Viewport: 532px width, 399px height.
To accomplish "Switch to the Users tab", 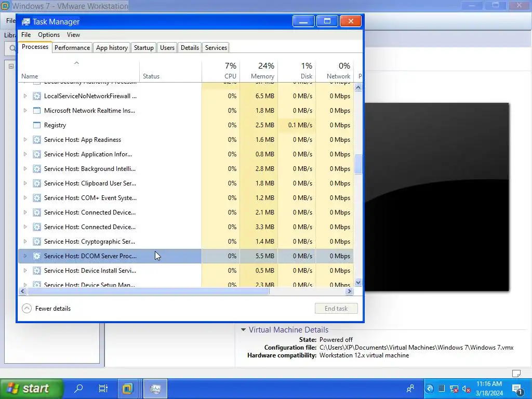I will point(167,48).
